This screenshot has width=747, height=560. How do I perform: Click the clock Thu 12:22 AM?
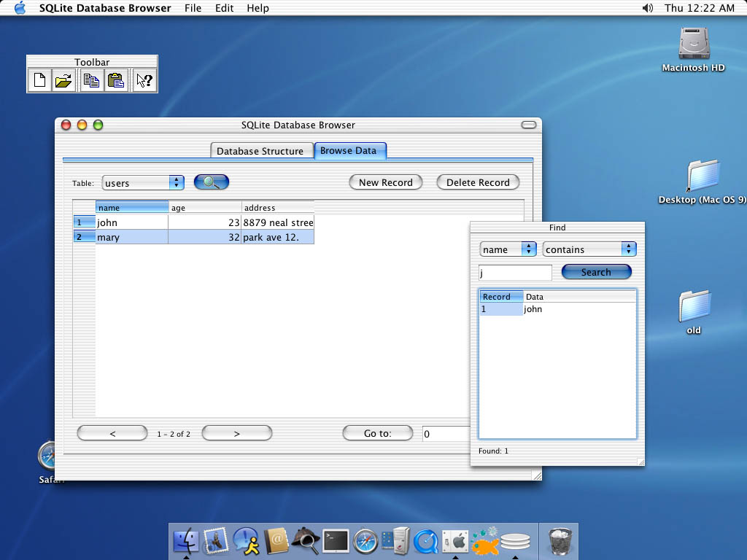tap(700, 8)
